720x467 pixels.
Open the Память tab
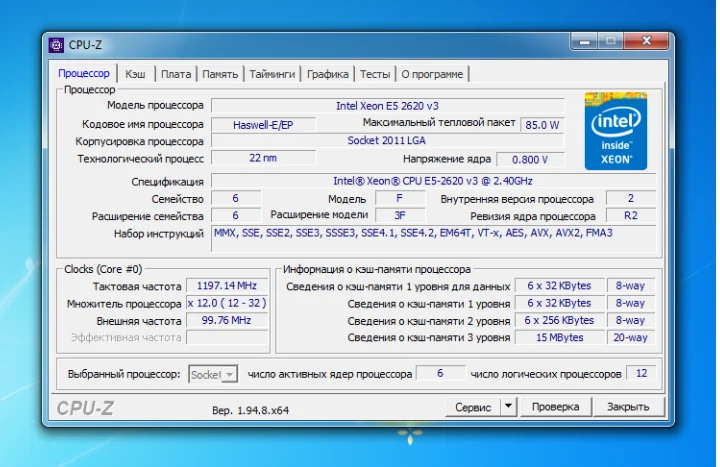220,74
